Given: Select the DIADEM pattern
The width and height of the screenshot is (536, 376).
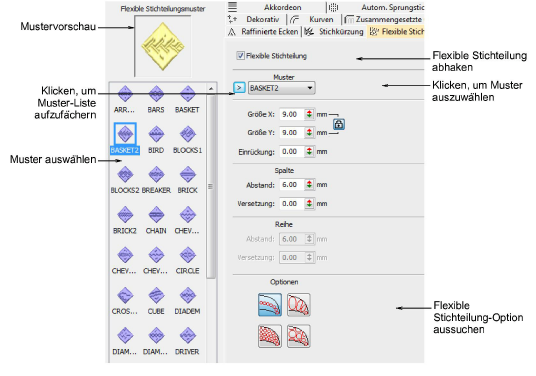Looking at the screenshot, I should click(x=188, y=295).
